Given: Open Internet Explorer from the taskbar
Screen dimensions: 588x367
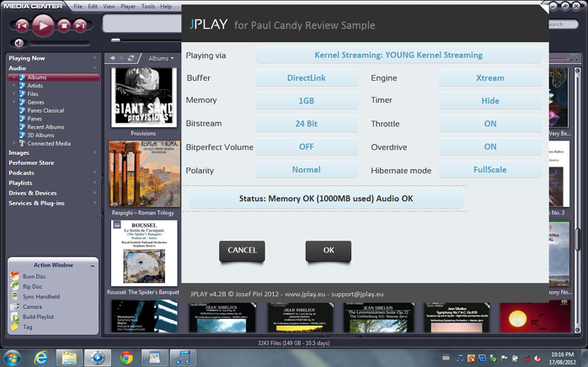Looking at the screenshot, I should (x=40, y=358).
